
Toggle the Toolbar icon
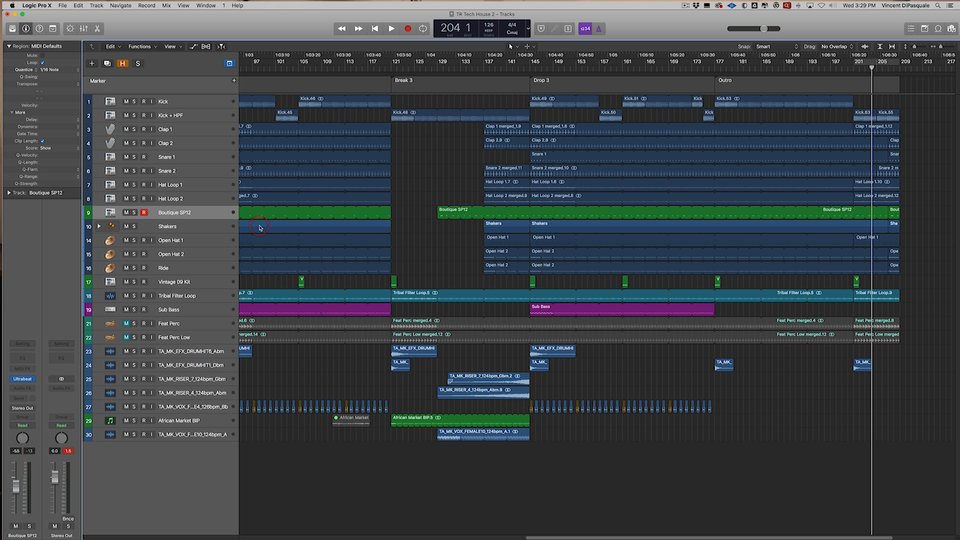point(53,29)
